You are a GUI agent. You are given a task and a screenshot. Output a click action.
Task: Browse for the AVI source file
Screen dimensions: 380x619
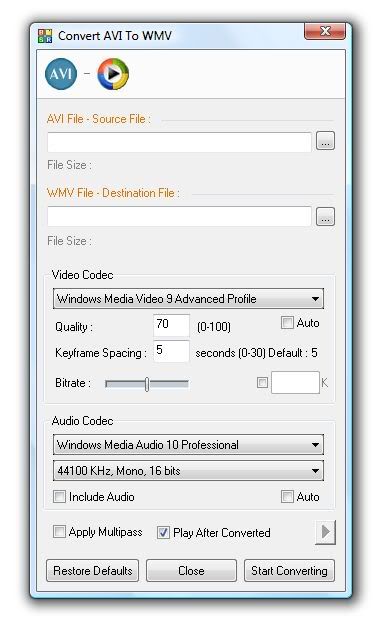click(x=325, y=141)
